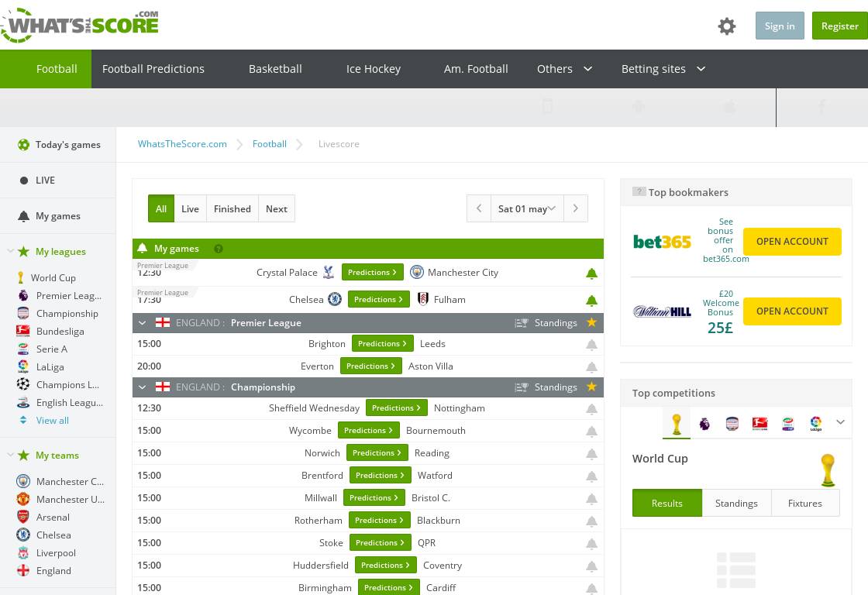Screen dimensions: 868x595
Task: Click the World Cup trophy in My leagues
Action: point(21,278)
